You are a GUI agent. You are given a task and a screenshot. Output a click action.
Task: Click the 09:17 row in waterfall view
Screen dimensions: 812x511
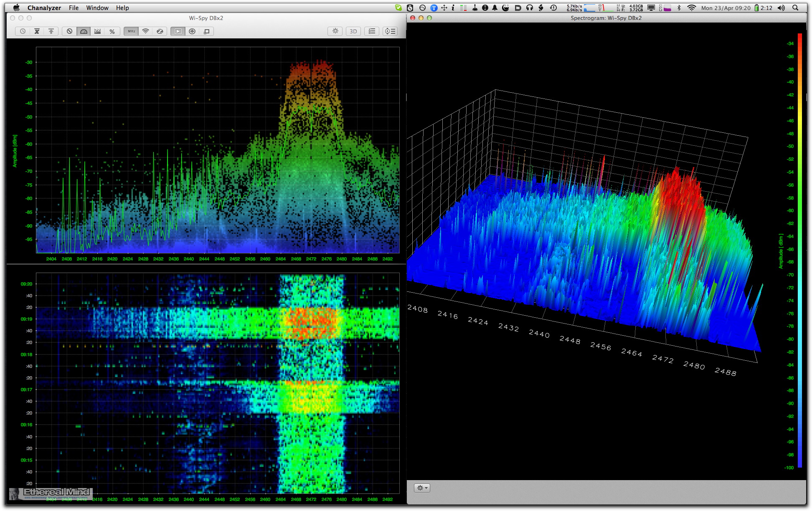tap(26, 390)
